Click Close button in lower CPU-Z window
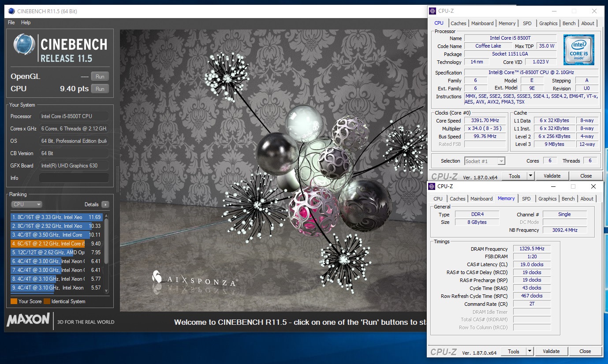Image resolution: width=608 pixels, height=364 pixels. [585, 351]
